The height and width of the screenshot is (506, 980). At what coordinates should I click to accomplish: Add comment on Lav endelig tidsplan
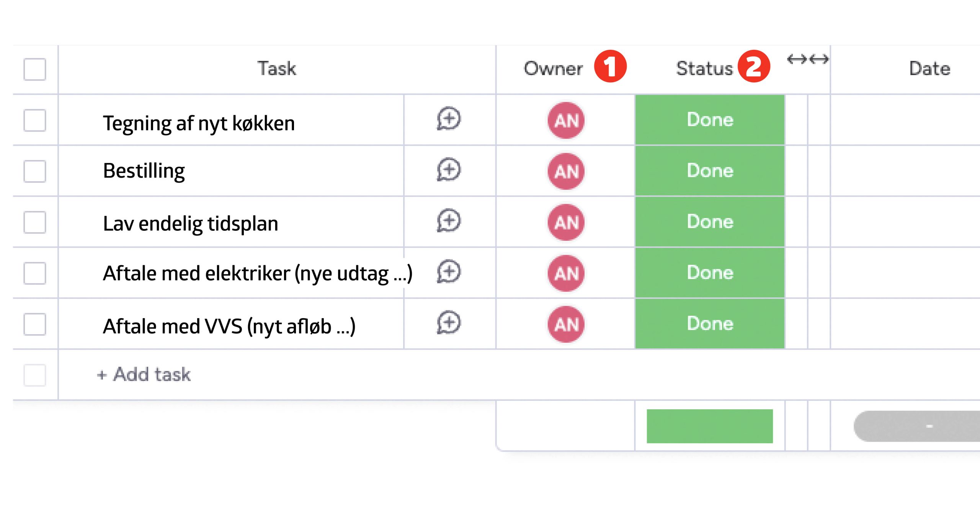coord(449,221)
